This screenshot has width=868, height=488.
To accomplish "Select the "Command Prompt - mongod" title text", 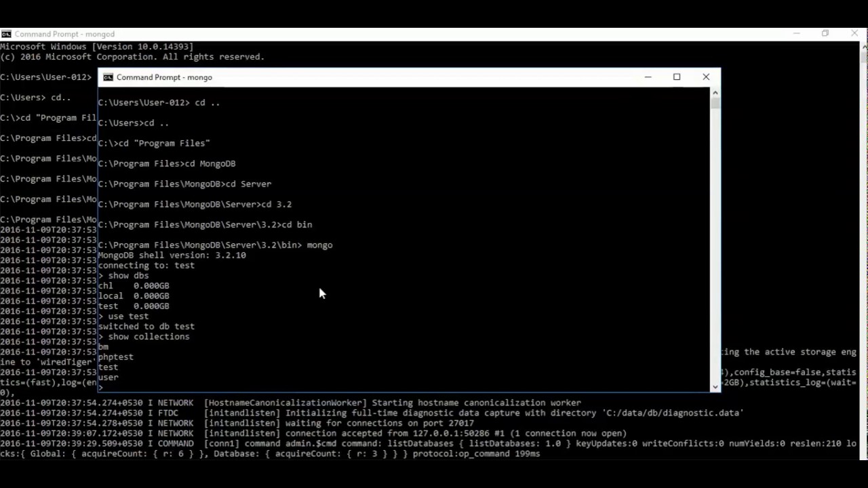I will click(x=64, y=34).
